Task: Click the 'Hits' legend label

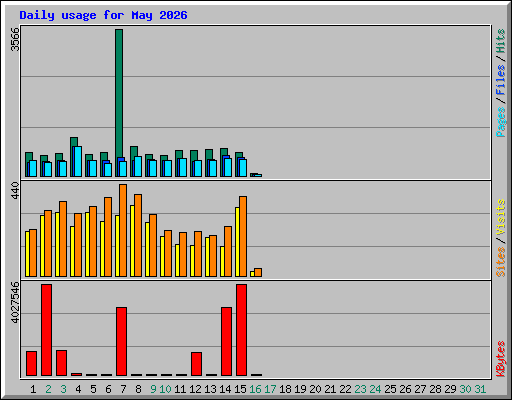Action: [x=501, y=41]
